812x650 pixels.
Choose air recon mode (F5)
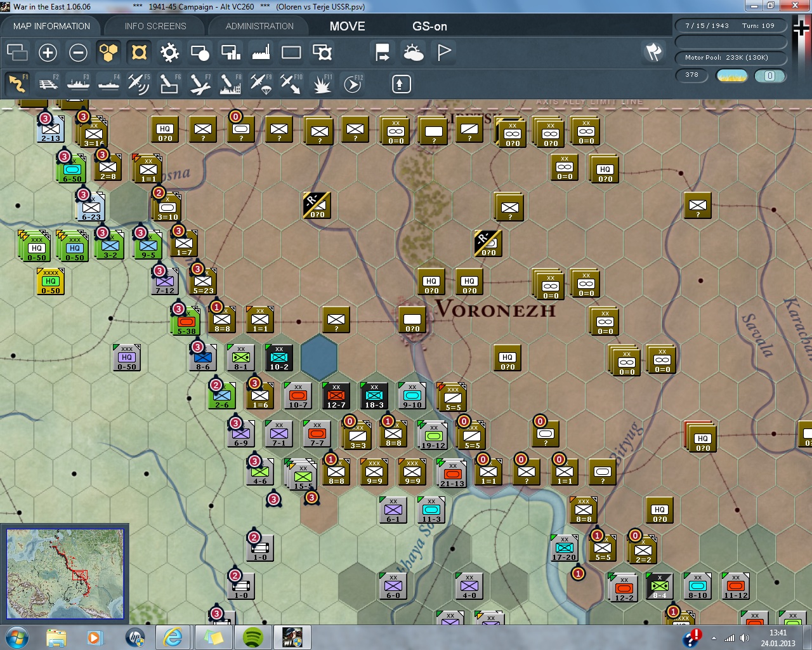coord(139,84)
